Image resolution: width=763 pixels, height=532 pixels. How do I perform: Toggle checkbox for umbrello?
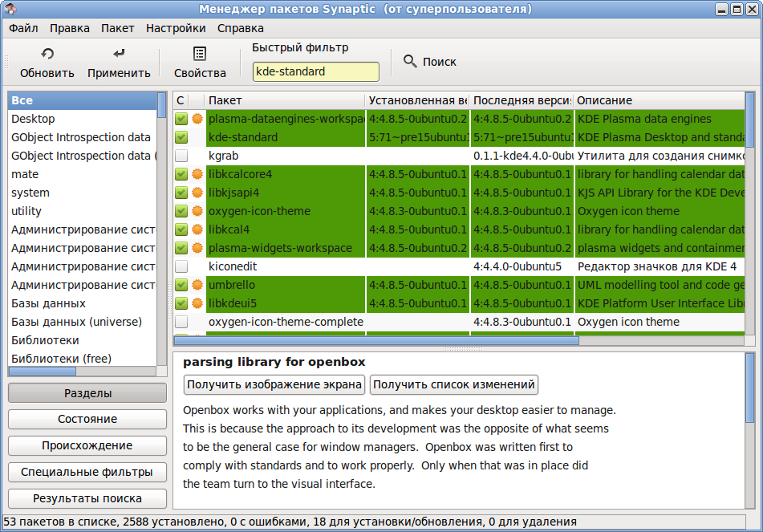pos(181,285)
